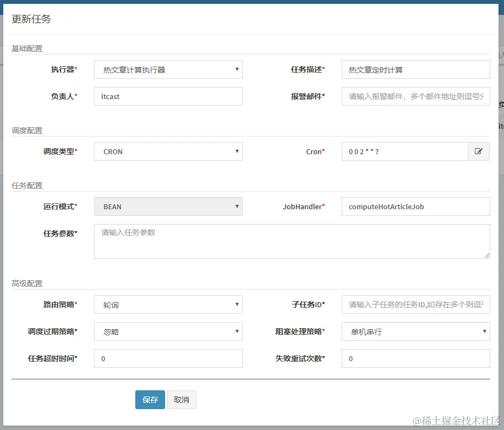
Task: Click the 调度类型 field label
Action: pos(61,151)
